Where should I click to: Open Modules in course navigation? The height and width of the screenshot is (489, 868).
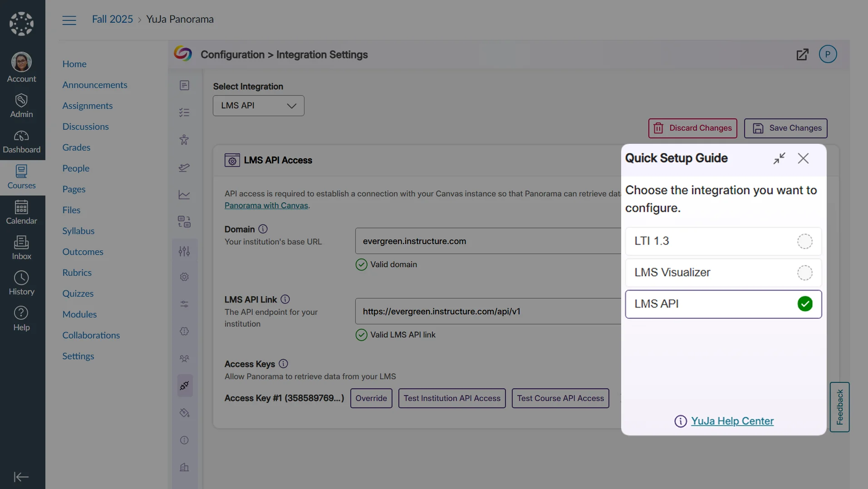(79, 314)
